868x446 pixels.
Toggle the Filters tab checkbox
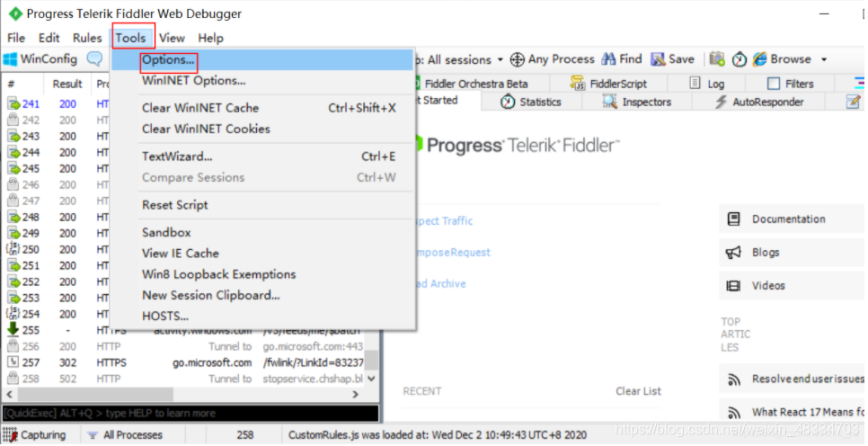click(774, 84)
